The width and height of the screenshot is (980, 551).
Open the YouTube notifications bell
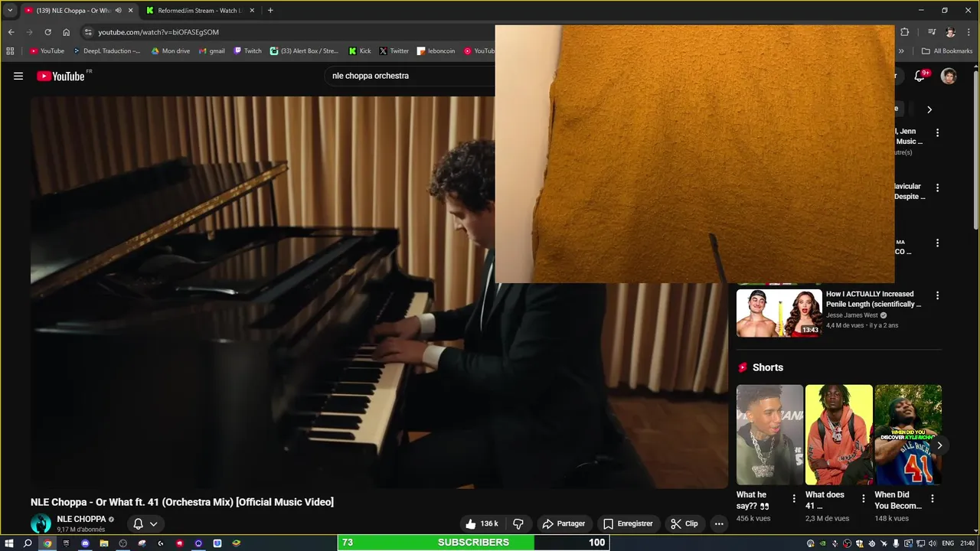(920, 76)
